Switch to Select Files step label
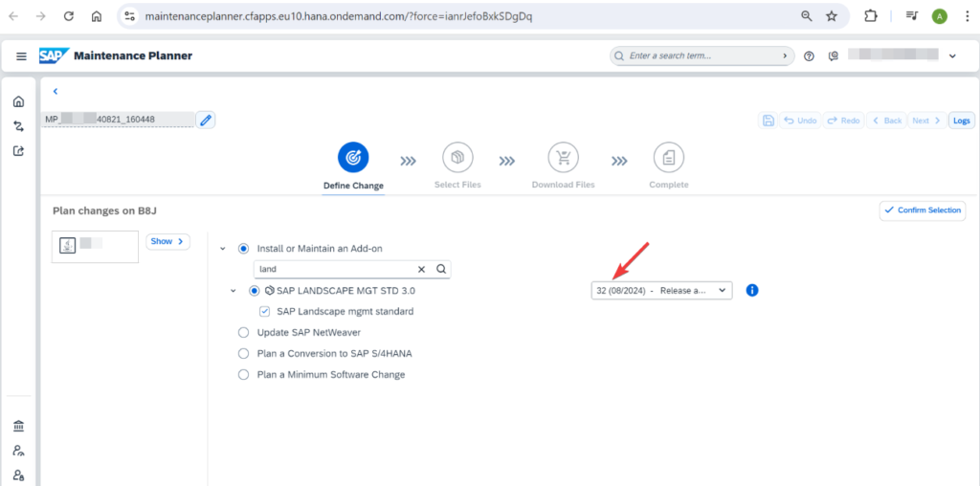The width and height of the screenshot is (980, 486). [457, 185]
